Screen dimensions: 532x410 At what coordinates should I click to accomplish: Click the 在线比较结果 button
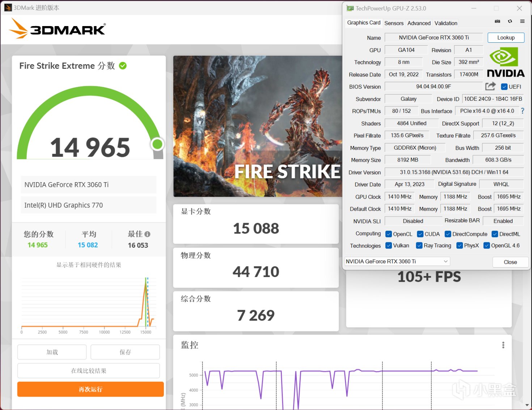89,371
